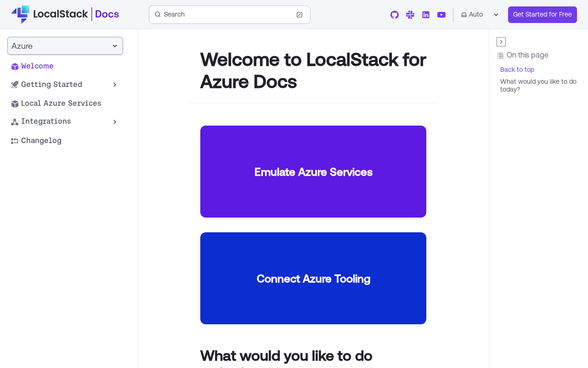Viewport: 588px width, 368px height.
Task: Expand the Integrations section chevron
Action: pos(115,122)
